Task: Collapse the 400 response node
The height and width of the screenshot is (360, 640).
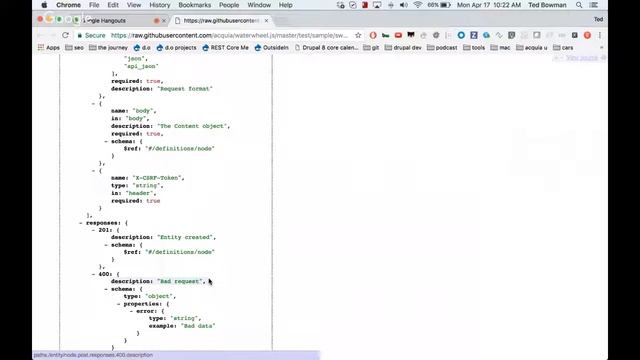Action: (93, 274)
